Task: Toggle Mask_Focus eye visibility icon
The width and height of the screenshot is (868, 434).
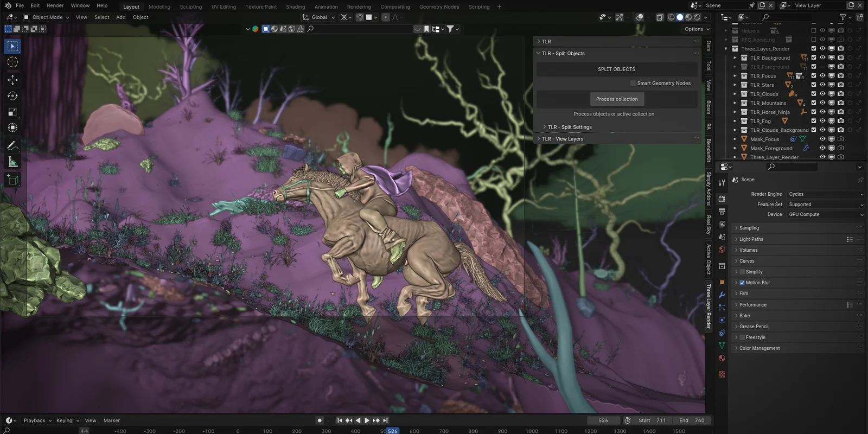Action: [x=822, y=139]
